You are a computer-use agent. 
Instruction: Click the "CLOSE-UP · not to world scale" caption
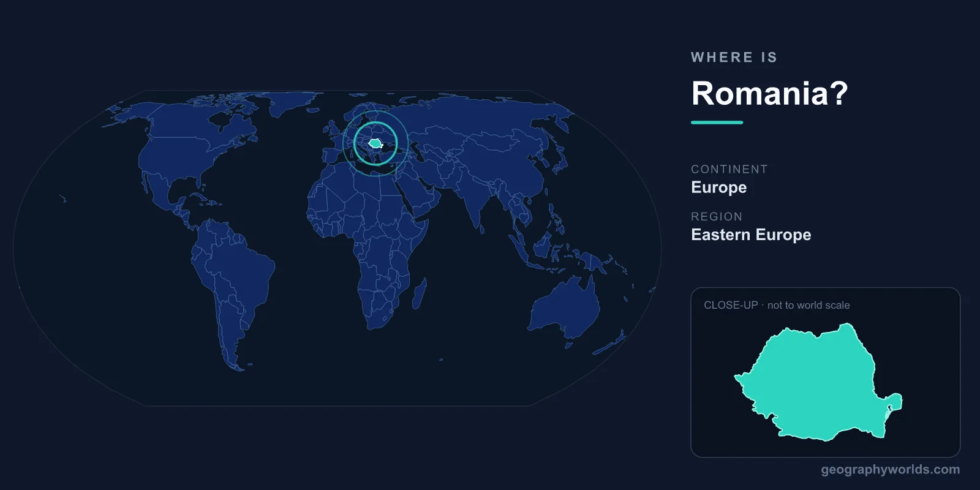tap(777, 305)
